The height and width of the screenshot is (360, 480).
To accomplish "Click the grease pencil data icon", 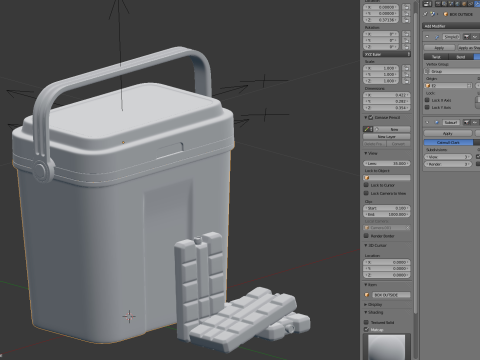I will [368, 129].
